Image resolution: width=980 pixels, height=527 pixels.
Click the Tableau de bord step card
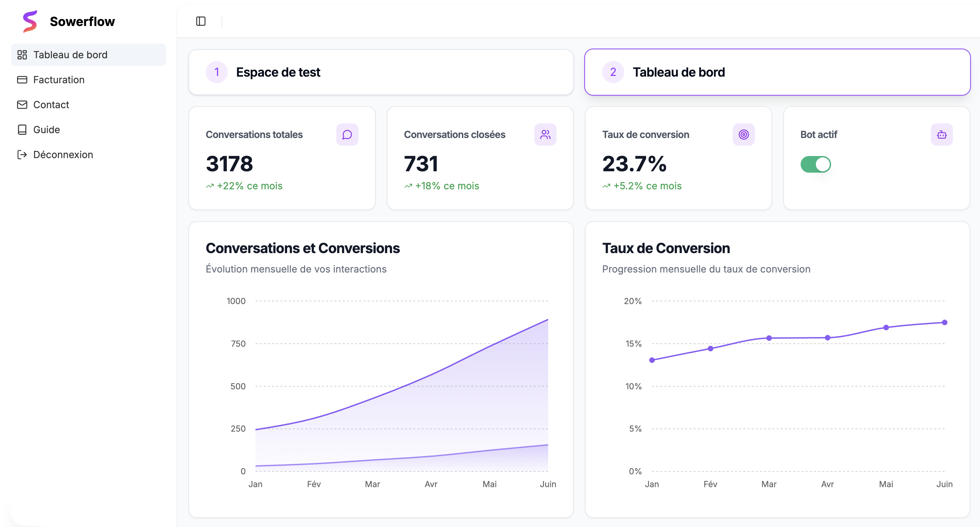[x=778, y=72]
